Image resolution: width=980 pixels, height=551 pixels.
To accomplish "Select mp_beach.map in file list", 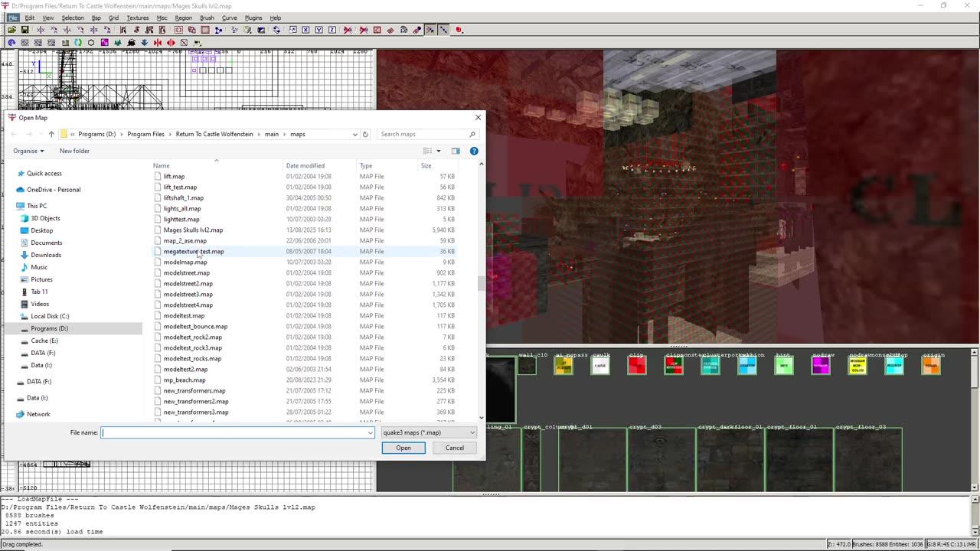I will point(185,380).
